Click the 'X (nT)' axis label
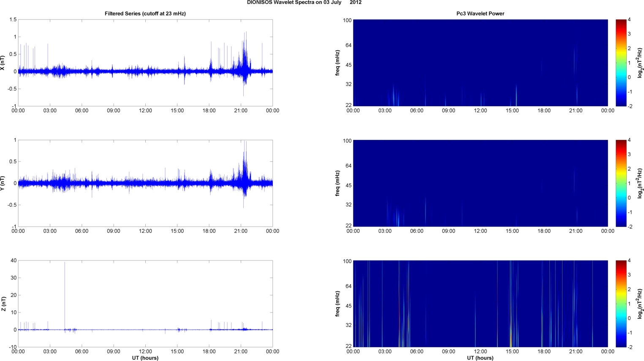644x361 pixels. (3, 63)
